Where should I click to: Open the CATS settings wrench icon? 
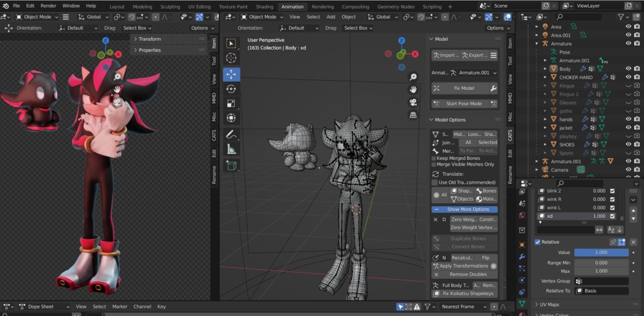494,88
